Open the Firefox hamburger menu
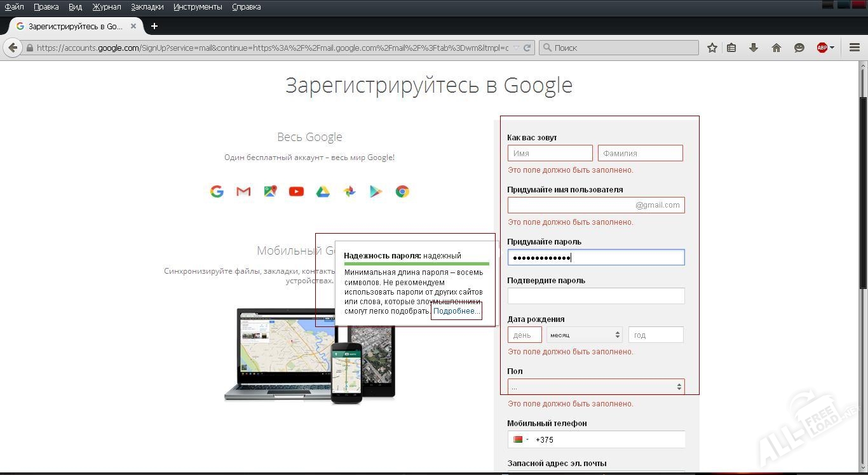 855,48
